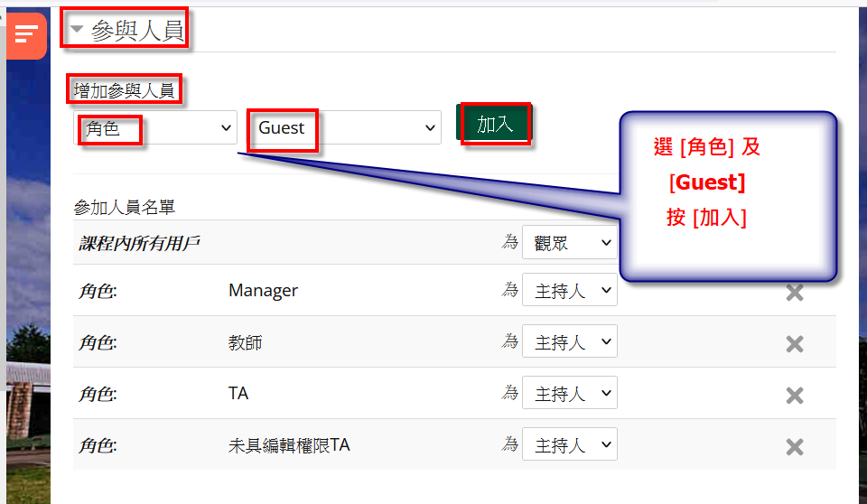Click the 參加人員名單 list heading
Screen dimensions: 867x504
pos(124,208)
